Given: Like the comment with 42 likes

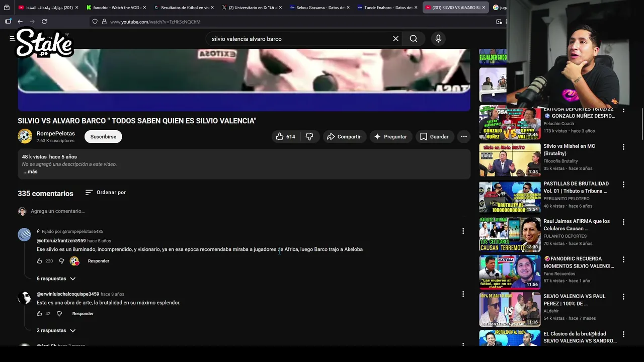Looking at the screenshot, I should [x=39, y=314].
